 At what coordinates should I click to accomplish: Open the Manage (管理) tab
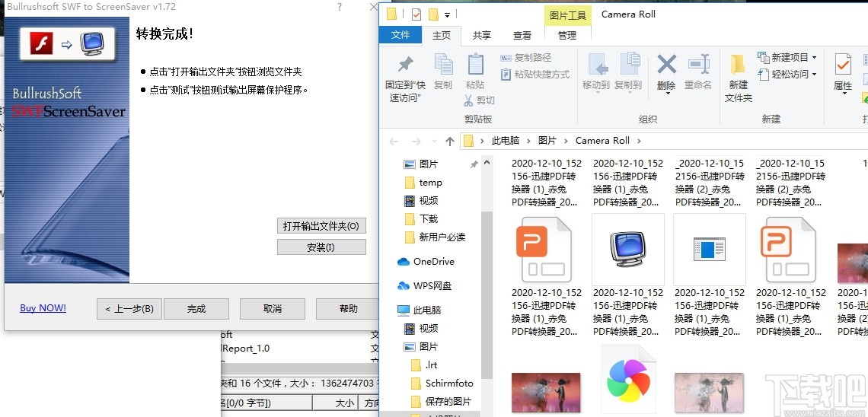tap(567, 35)
